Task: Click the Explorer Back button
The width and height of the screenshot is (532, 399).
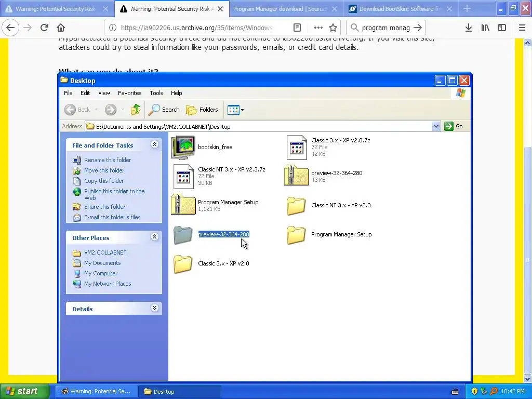Action: (78, 110)
